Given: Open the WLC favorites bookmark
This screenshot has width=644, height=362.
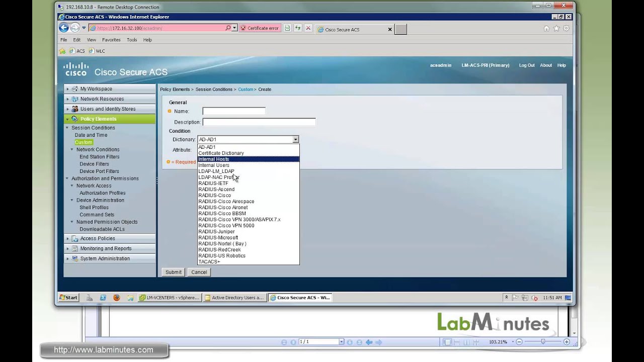Looking at the screenshot, I should point(97,51).
